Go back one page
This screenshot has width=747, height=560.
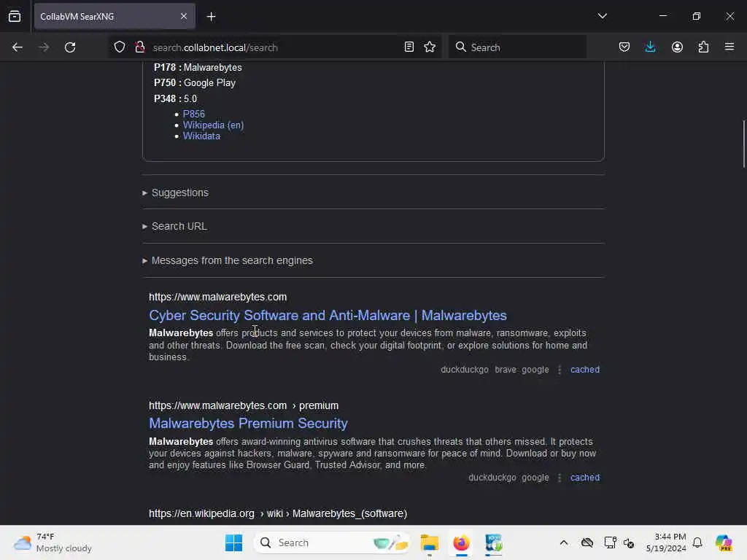coord(18,47)
